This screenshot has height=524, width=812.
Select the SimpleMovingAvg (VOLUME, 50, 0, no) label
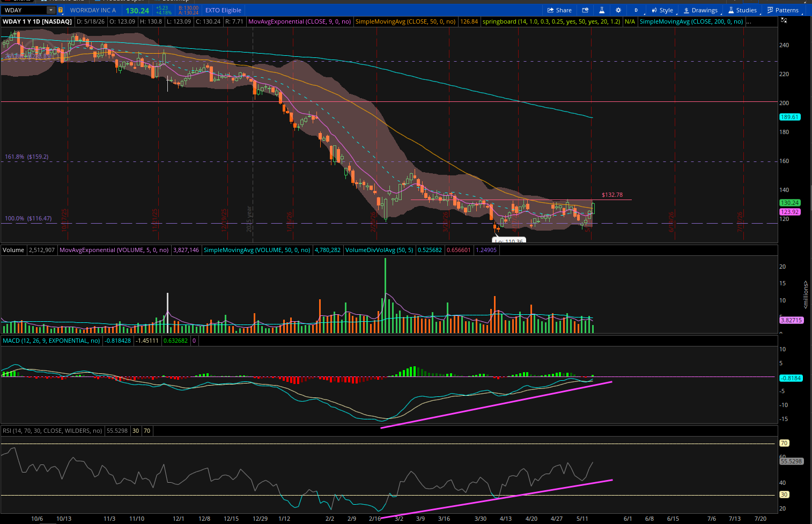point(257,250)
